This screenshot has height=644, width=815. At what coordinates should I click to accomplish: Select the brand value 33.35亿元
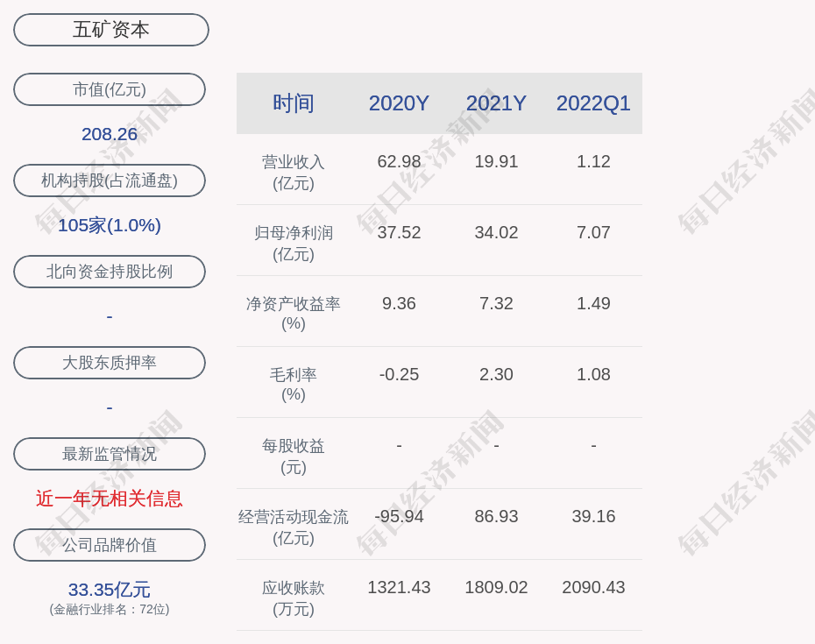point(110,590)
